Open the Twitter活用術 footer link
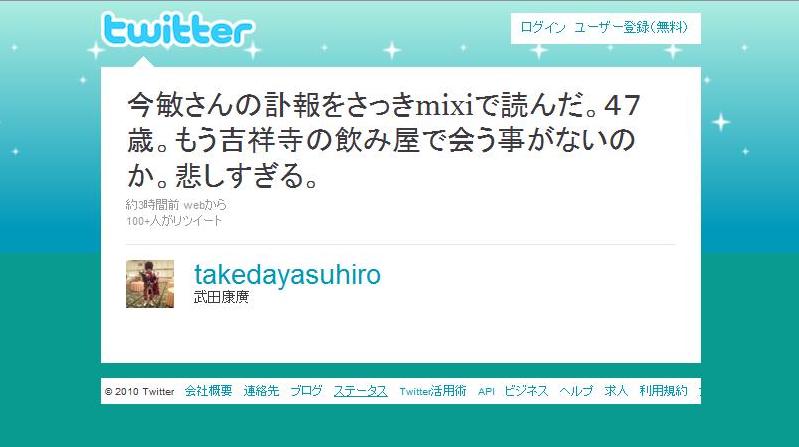This screenshot has width=799, height=447. click(433, 391)
